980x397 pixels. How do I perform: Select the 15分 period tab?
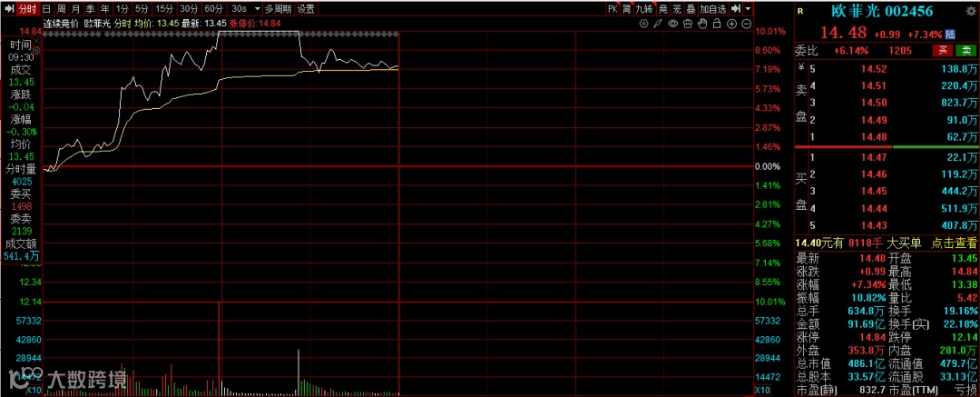pos(163,9)
